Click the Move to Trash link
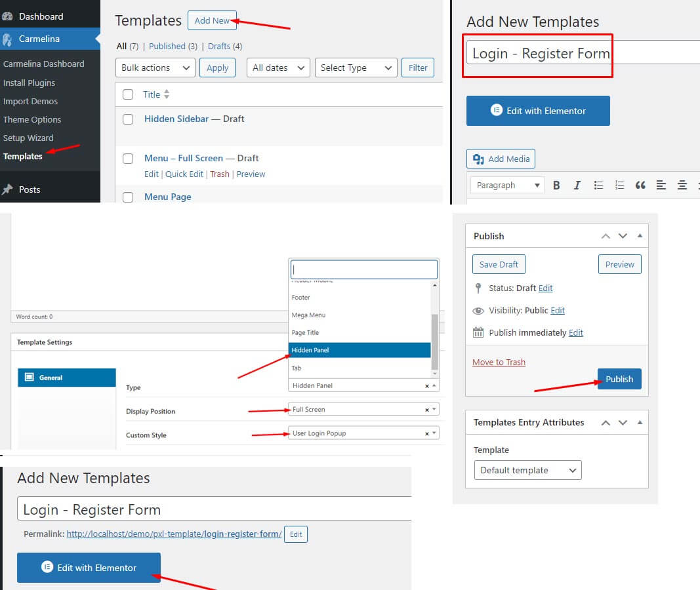This screenshot has width=700, height=590. tap(499, 362)
